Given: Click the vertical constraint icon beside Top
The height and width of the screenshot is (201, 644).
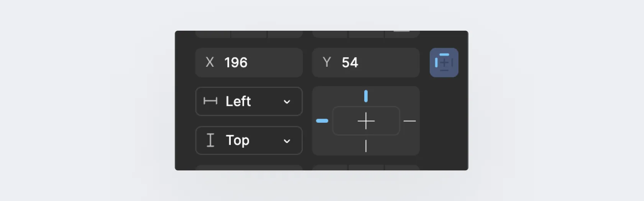Looking at the screenshot, I should tap(210, 140).
